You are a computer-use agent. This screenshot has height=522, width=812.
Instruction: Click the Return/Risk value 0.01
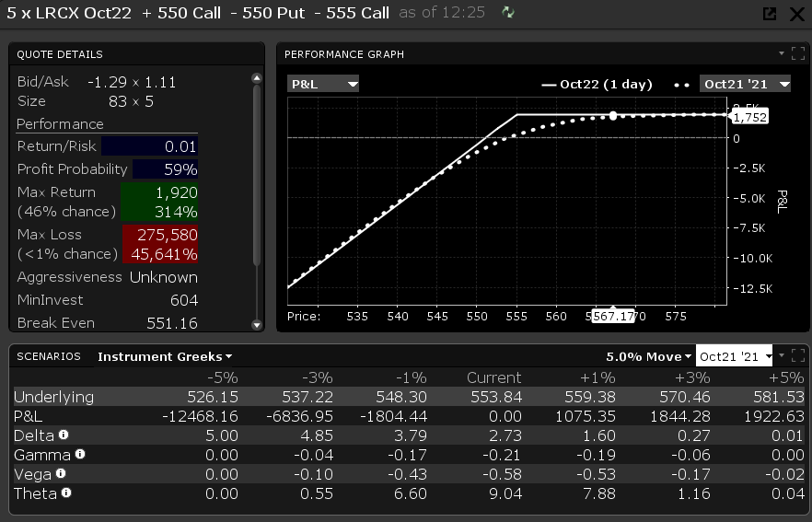pos(180,146)
